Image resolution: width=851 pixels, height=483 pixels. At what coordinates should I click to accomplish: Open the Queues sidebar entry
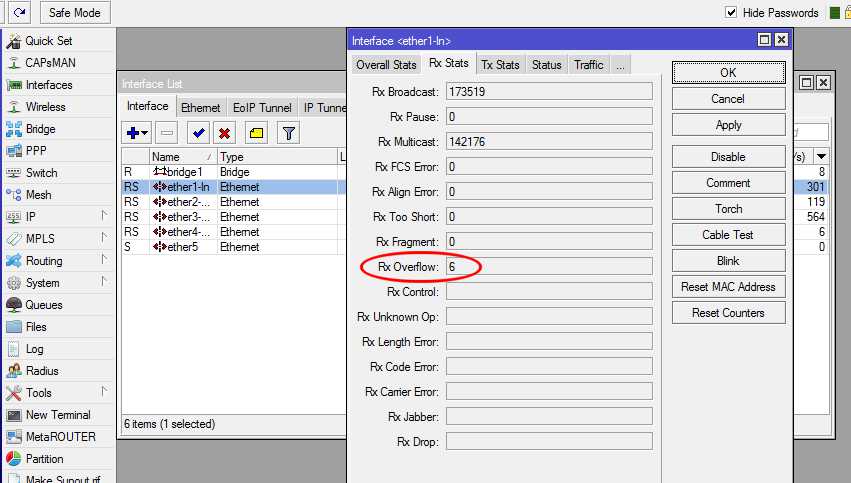34,305
